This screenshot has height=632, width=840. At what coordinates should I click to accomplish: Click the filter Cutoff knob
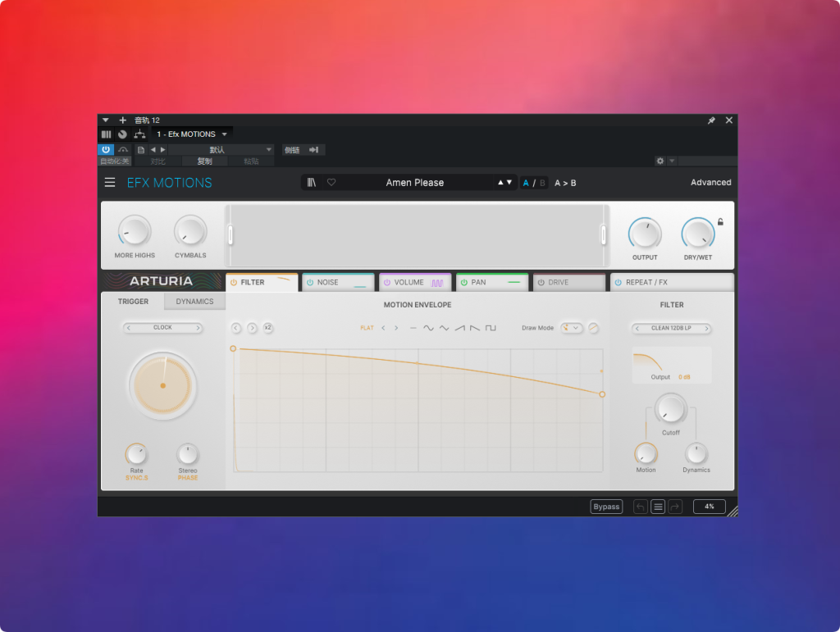point(671,409)
